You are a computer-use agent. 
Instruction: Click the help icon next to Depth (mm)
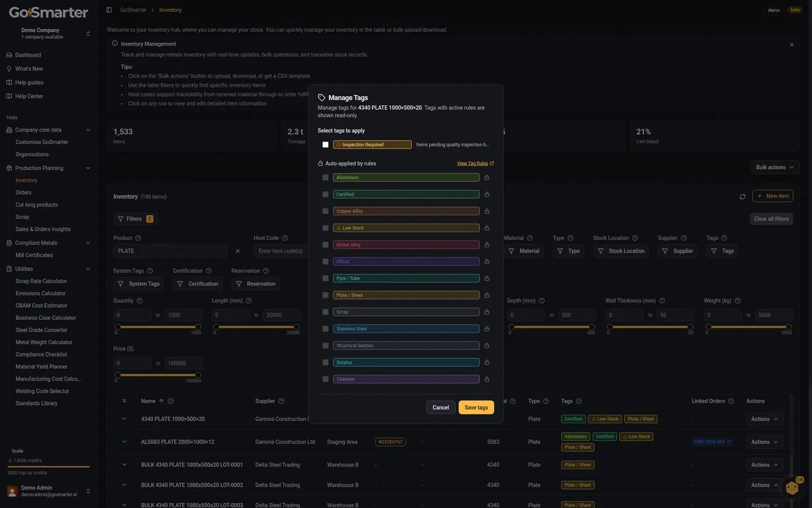click(542, 301)
